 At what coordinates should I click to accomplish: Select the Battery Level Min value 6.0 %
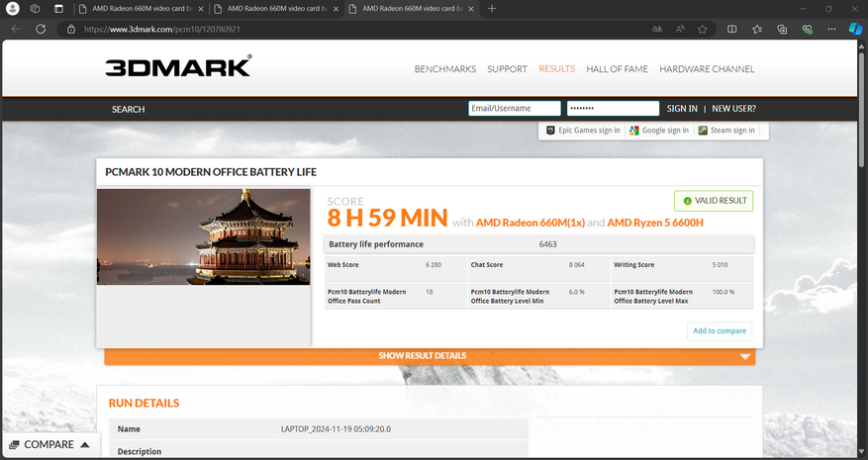576,292
